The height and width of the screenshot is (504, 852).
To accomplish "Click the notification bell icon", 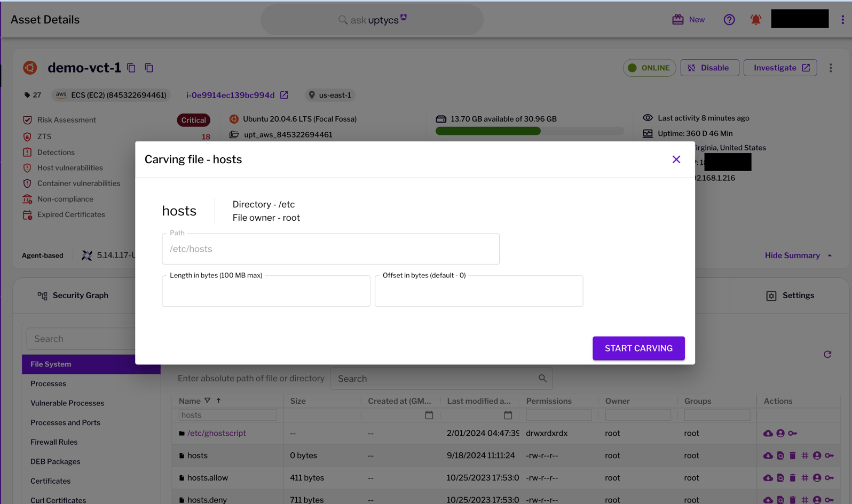I will pyautogui.click(x=755, y=20).
